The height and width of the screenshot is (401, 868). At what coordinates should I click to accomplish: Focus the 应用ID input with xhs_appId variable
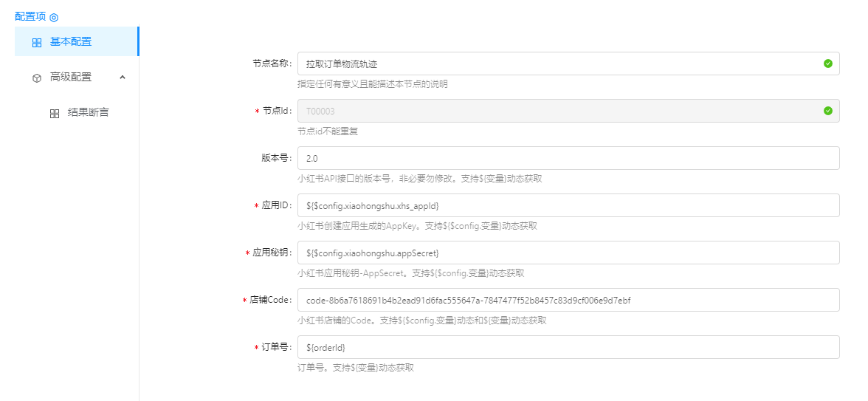coord(568,205)
